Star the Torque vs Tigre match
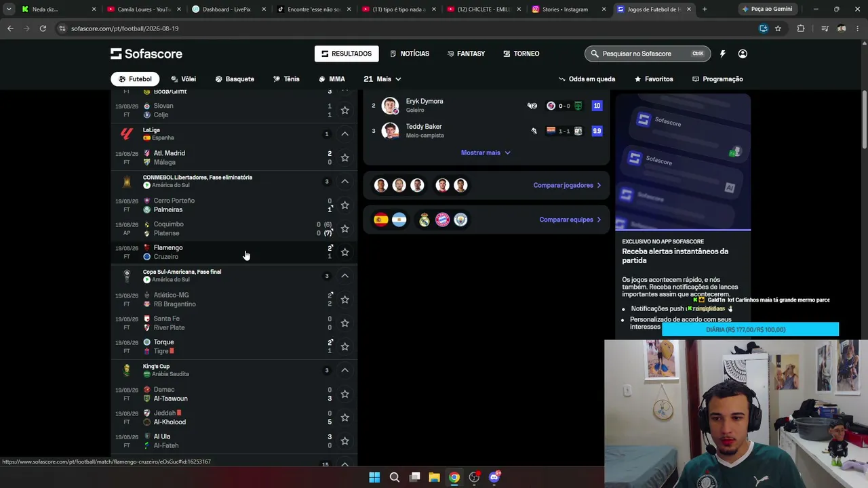 [344, 346]
